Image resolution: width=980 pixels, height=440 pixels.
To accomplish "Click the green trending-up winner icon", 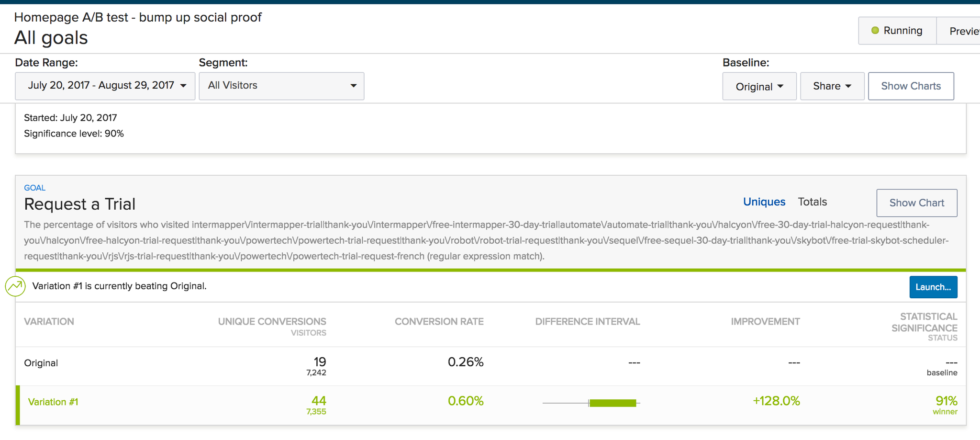I will tap(15, 286).
